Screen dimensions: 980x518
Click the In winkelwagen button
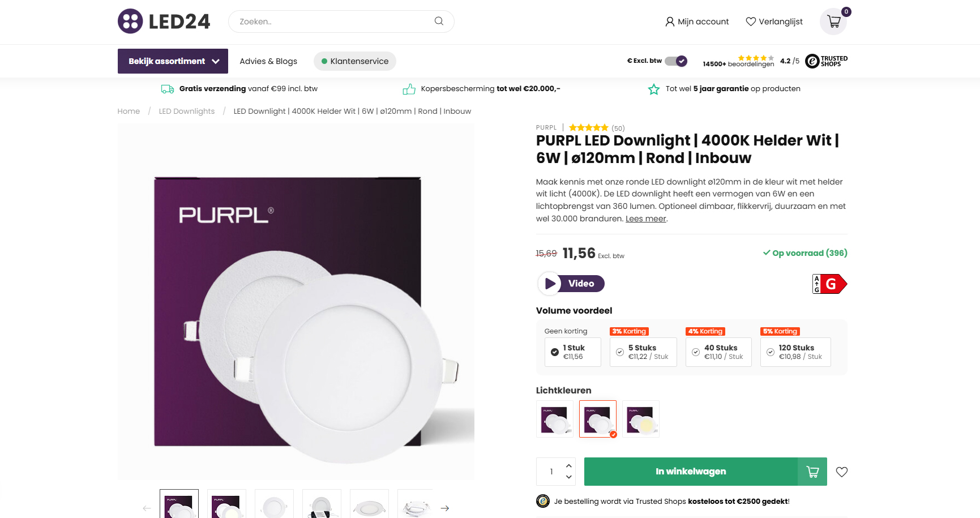[691, 472]
